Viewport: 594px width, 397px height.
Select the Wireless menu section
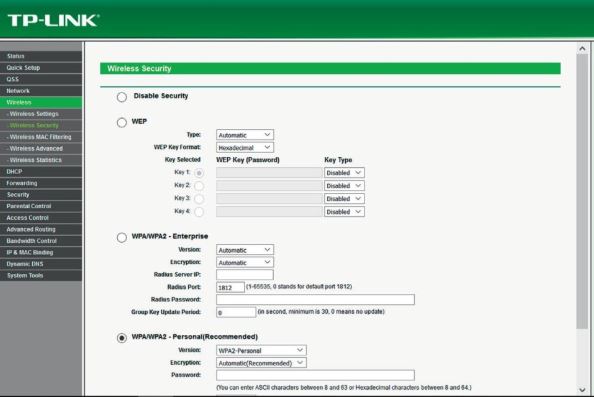pyautogui.click(x=41, y=102)
